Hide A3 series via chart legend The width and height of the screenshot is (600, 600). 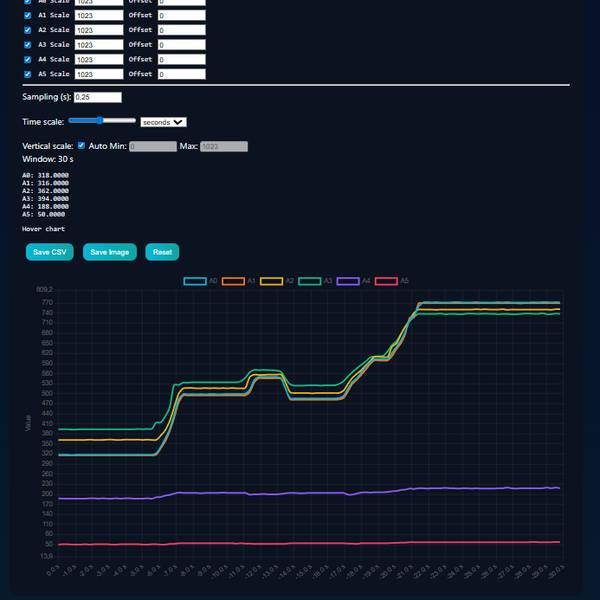[x=315, y=281]
